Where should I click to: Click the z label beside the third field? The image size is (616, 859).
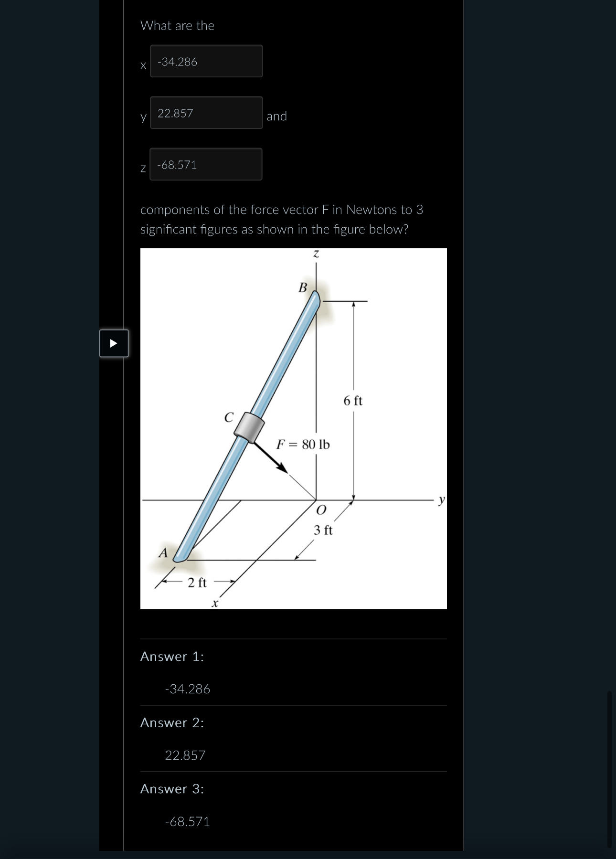coord(142,169)
